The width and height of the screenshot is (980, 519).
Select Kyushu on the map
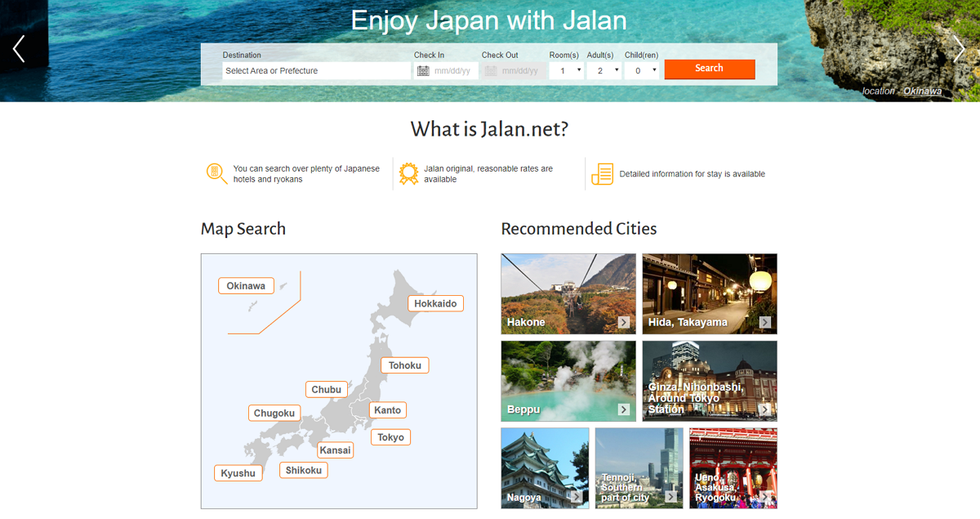pos(238,473)
